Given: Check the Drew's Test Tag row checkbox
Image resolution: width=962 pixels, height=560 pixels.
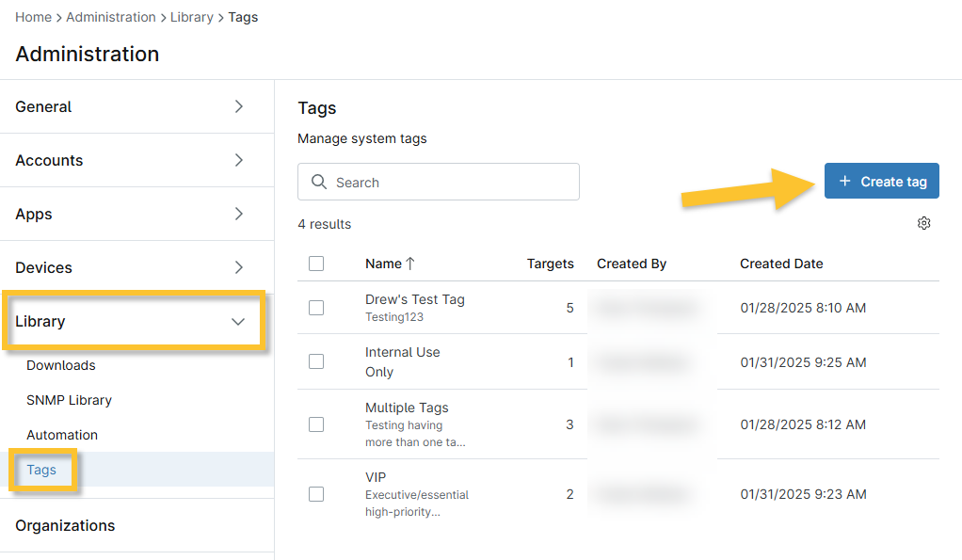Looking at the screenshot, I should [x=316, y=308].
